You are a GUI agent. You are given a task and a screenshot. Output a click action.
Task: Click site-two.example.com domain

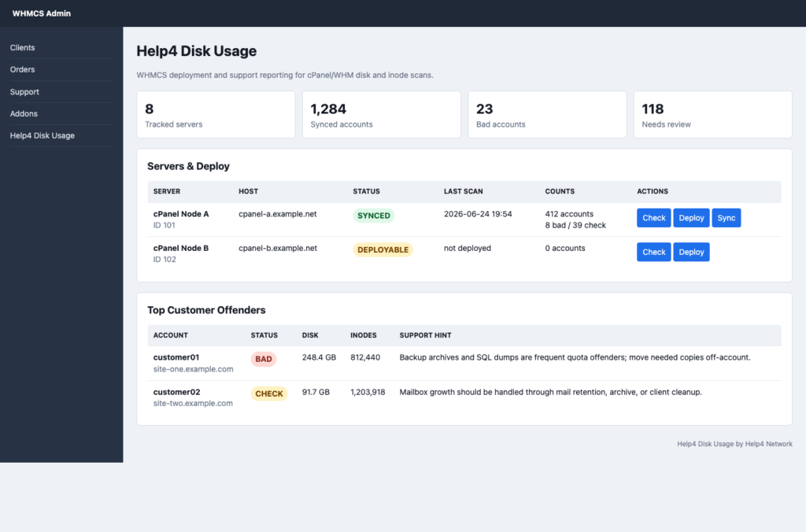tap(193, 404)
